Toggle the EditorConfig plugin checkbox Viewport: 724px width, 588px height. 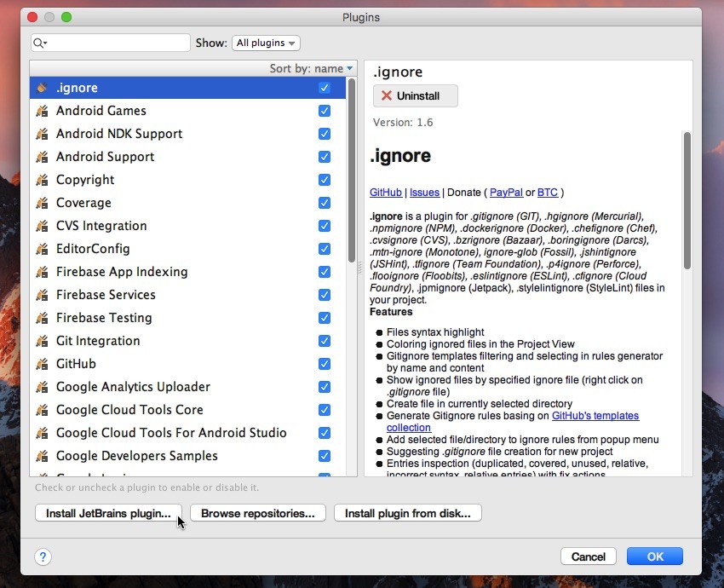pos(325,249)
